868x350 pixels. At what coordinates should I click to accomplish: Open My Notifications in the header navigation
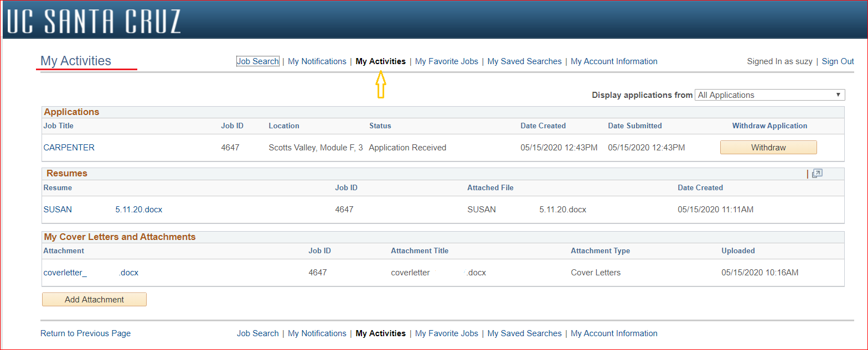tap(317, 61)
